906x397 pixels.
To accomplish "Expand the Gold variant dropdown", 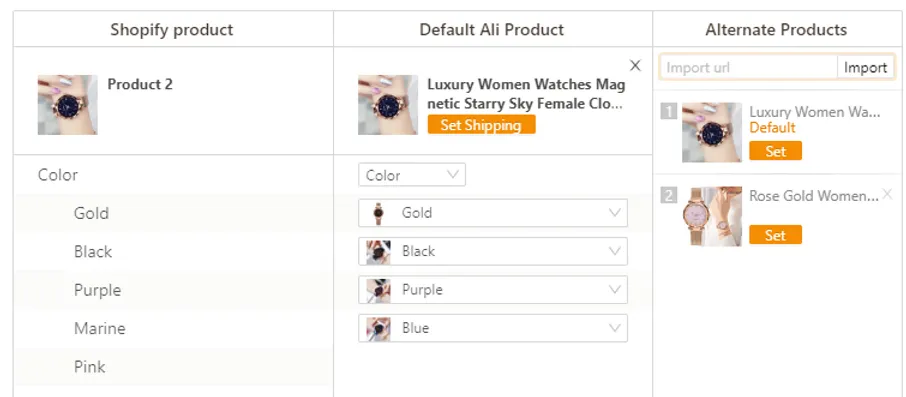I will [x=493, y=213].
